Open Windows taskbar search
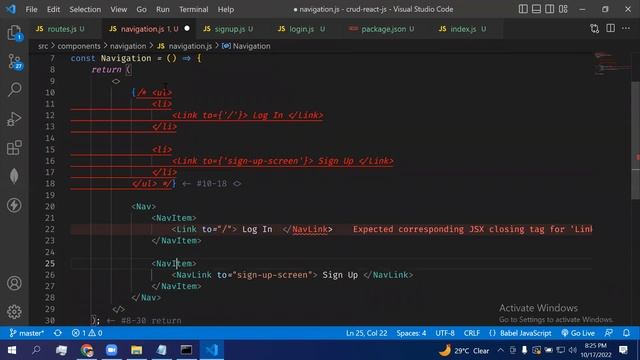This screenshot has width=640, height=360. point(36,350)
